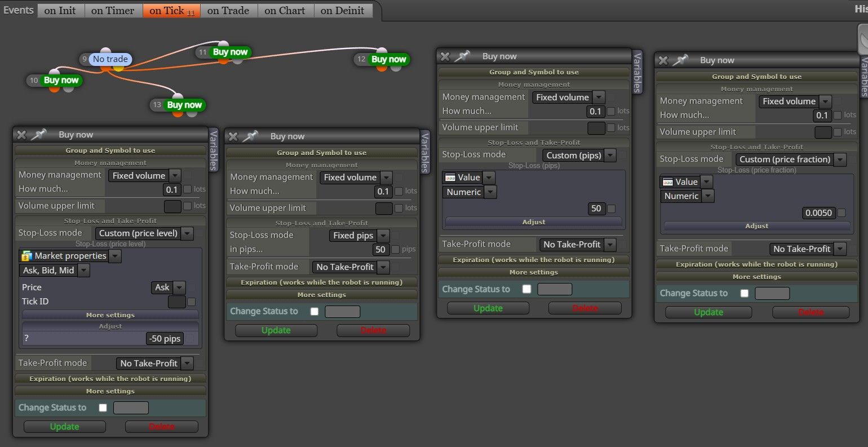Click the Market properties icon in Stop-Loss section

click(26, 256)
